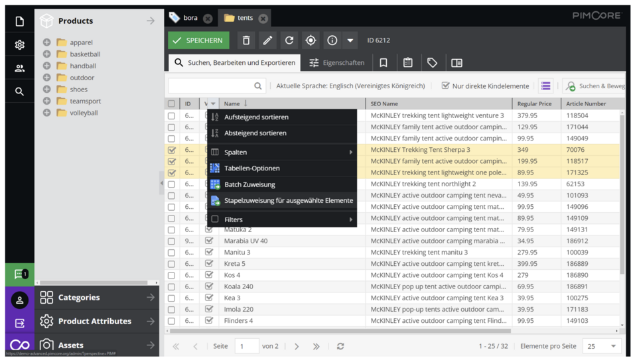The height and width of the screenshot is (364, 637).
Task: Open the Spalten submenu
Action: point(282,152)
